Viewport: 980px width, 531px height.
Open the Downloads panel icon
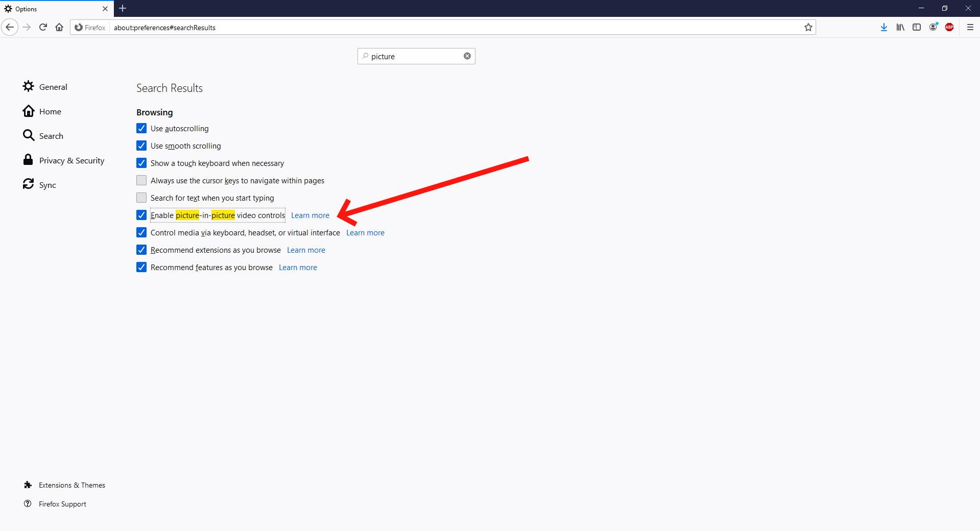tap(884, 27)
